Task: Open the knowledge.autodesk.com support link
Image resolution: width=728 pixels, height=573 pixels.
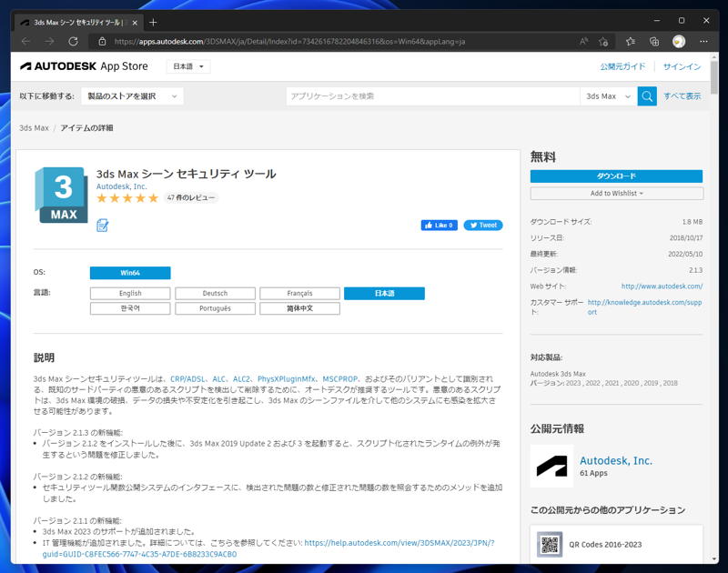Action: [x=644, y=307]
